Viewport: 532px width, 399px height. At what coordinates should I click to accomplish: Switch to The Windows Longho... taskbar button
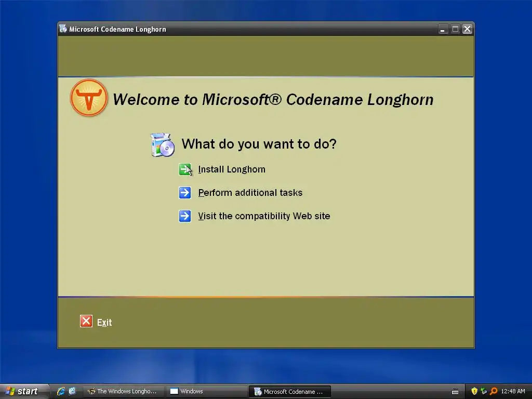coord(123,391)
